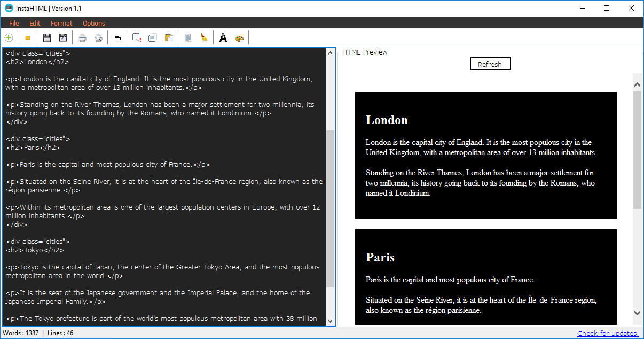
Task: Paste with the clipboard icon
Action: tap(169, 37)
